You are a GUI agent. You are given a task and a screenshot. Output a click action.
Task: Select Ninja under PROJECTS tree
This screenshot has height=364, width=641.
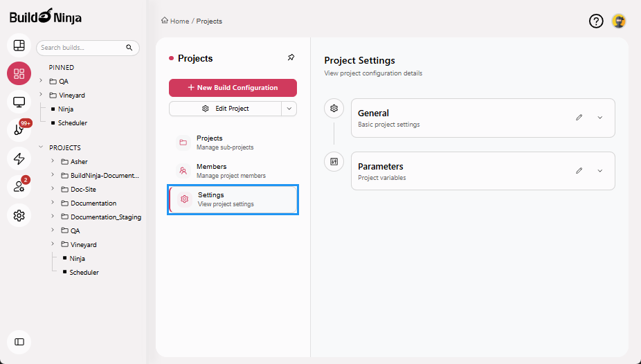78,259
